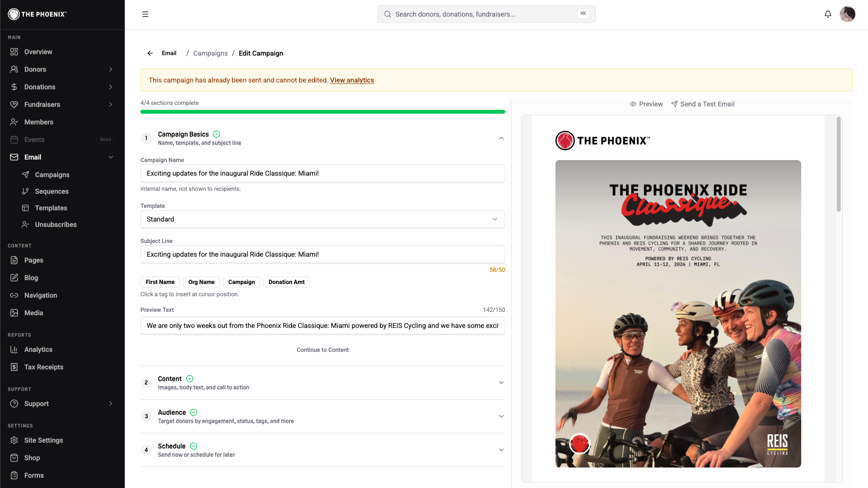This screenshot has width=868, height=488.
Task: Open Tax Receipts from the sidebar
Action: 43,367
